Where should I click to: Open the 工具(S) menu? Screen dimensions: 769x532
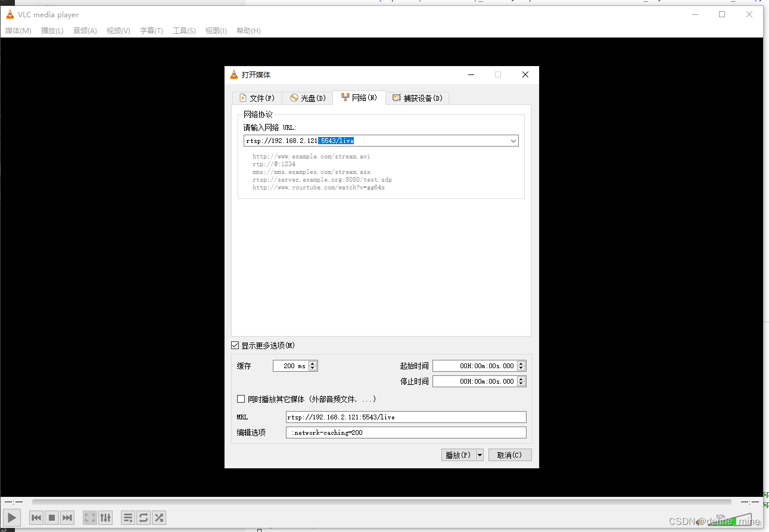tap(183, 30)
